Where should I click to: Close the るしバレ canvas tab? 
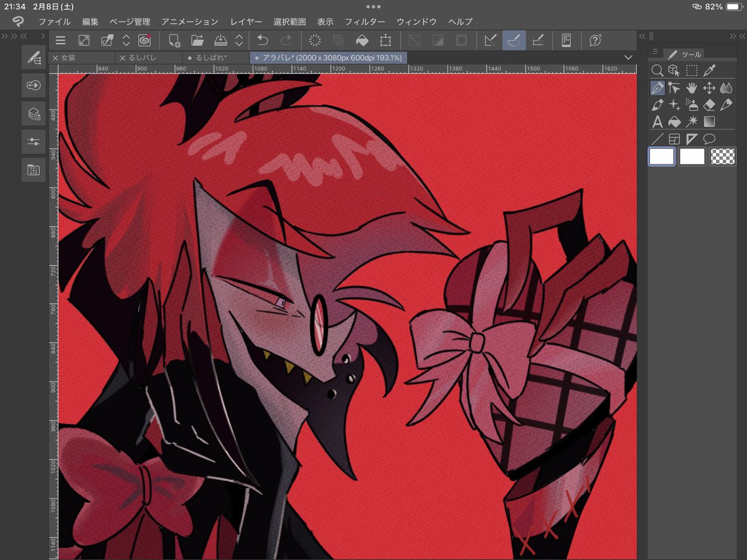[x=123, y=57]
